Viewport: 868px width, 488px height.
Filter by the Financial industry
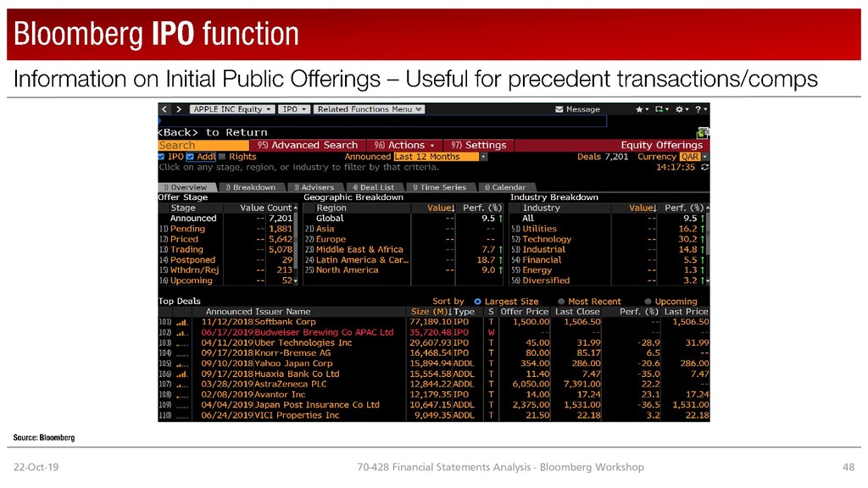(x=542, y=259)
